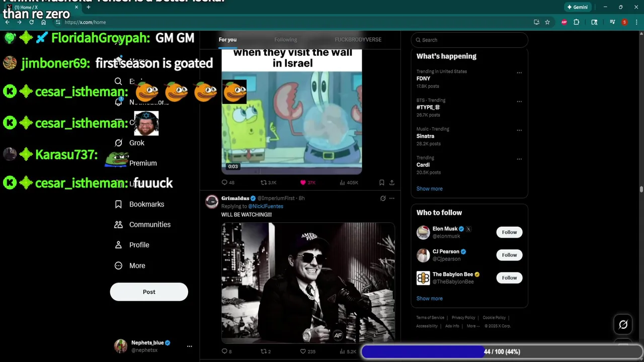Viewport: 644px width, 362px height.
Task: Follow The Babylon Bee
Action: point(509,278)
